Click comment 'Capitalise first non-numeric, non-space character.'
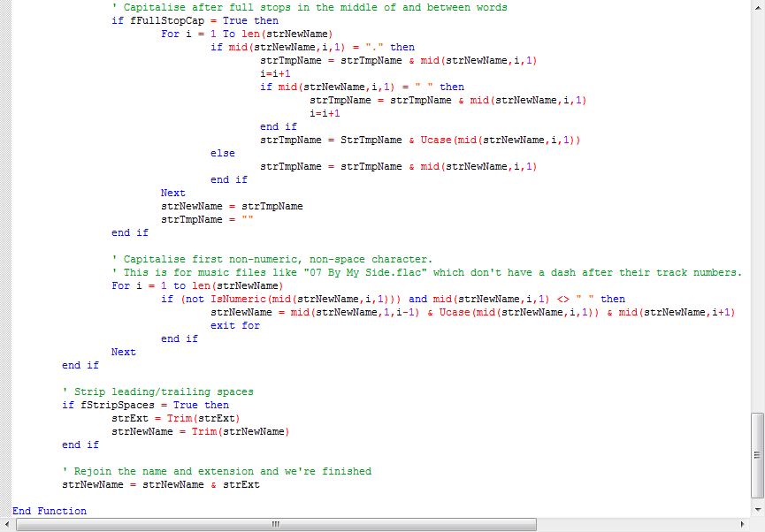Viewport: 765px width, 532px height. pyautogui.click(x=272, y=260)
